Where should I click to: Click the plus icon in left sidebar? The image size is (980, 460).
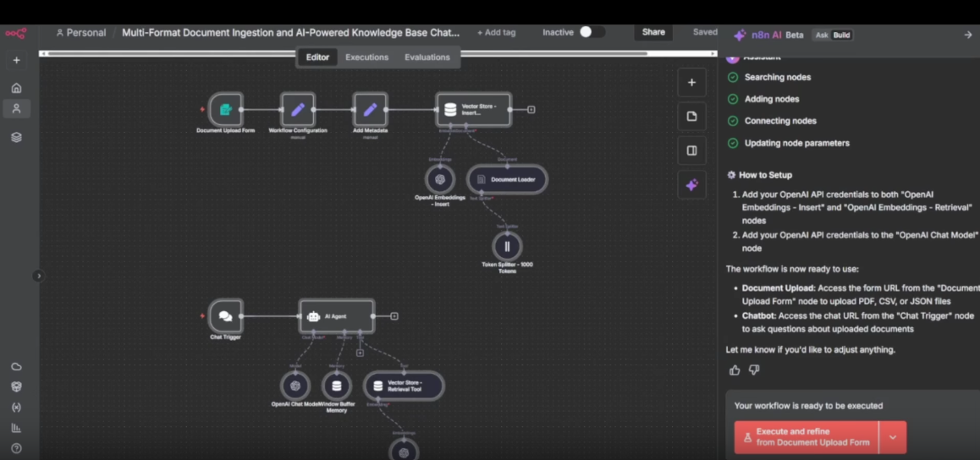[16, 61]
